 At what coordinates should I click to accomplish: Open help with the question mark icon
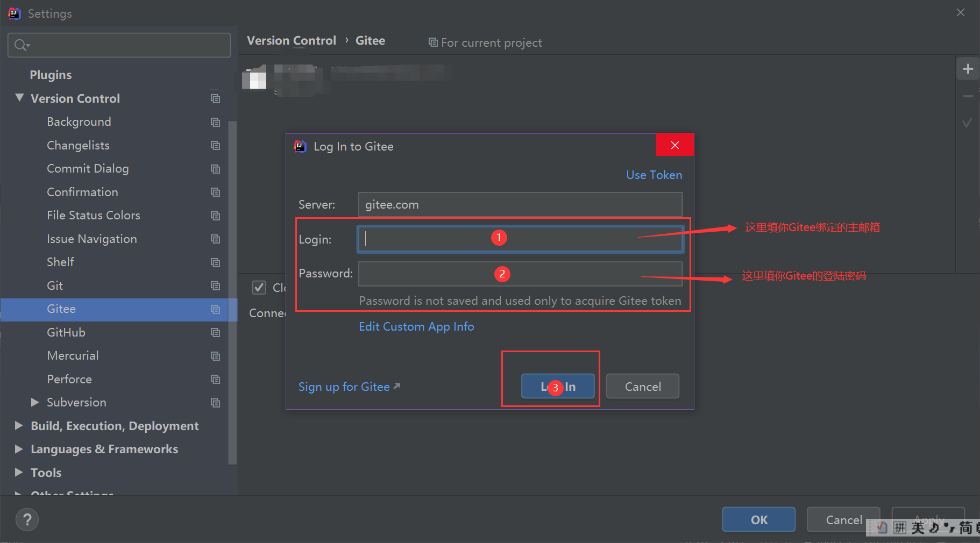[x=27, y=519]
